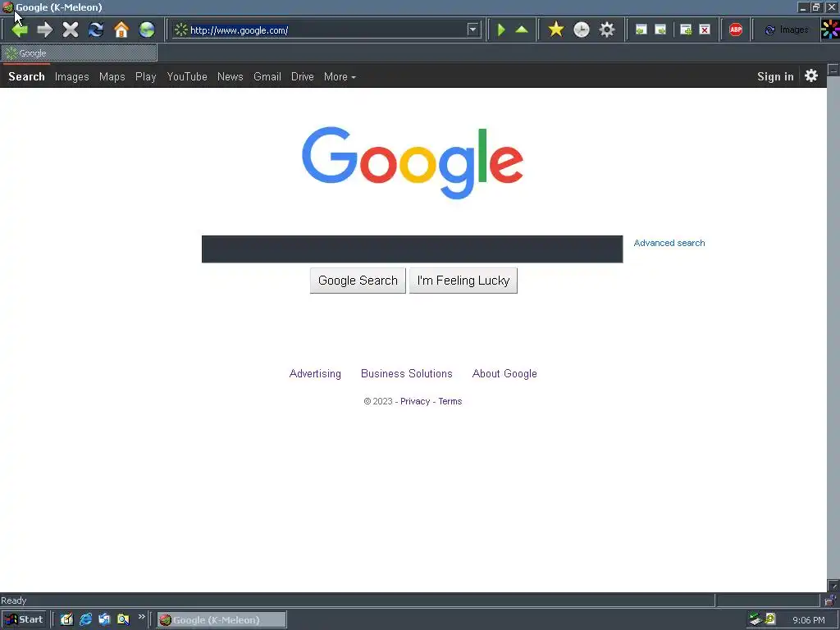Screen dimensions: 840x630
Task: Click Search in Google navigation bar
Action: [x=26, y=76]
